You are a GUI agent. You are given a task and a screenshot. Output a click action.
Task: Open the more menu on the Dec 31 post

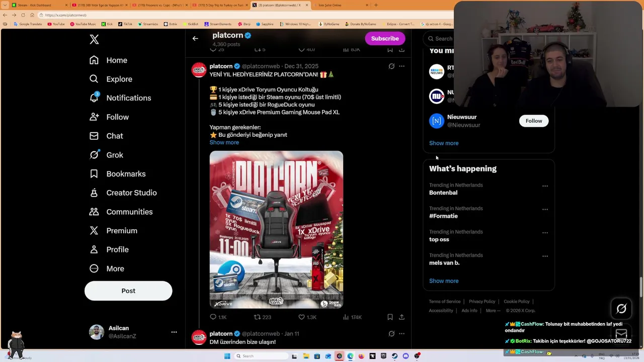(401, 66)
